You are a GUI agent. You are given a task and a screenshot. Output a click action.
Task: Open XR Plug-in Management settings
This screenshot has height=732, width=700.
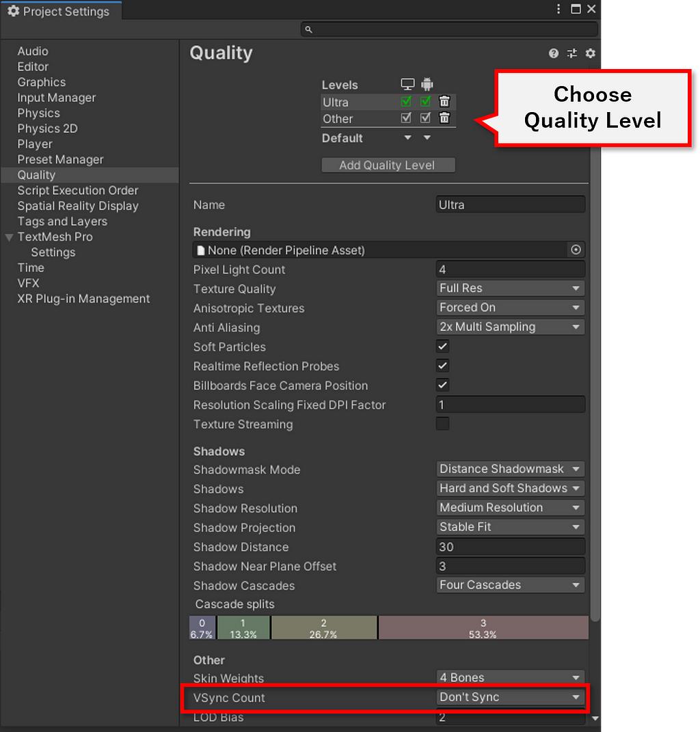point(83,298)
